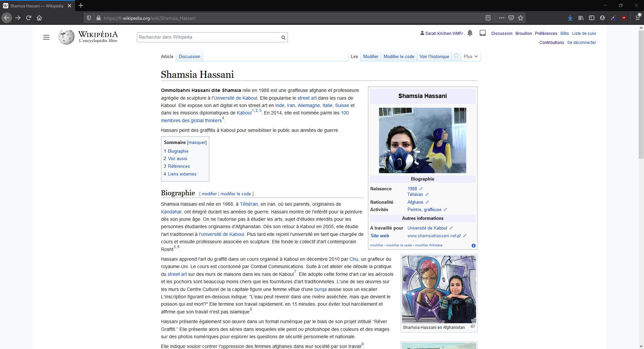This screenshot has width=644, height=349.
Task: Close the Shamsia Hassani tab
Action: 69,6
